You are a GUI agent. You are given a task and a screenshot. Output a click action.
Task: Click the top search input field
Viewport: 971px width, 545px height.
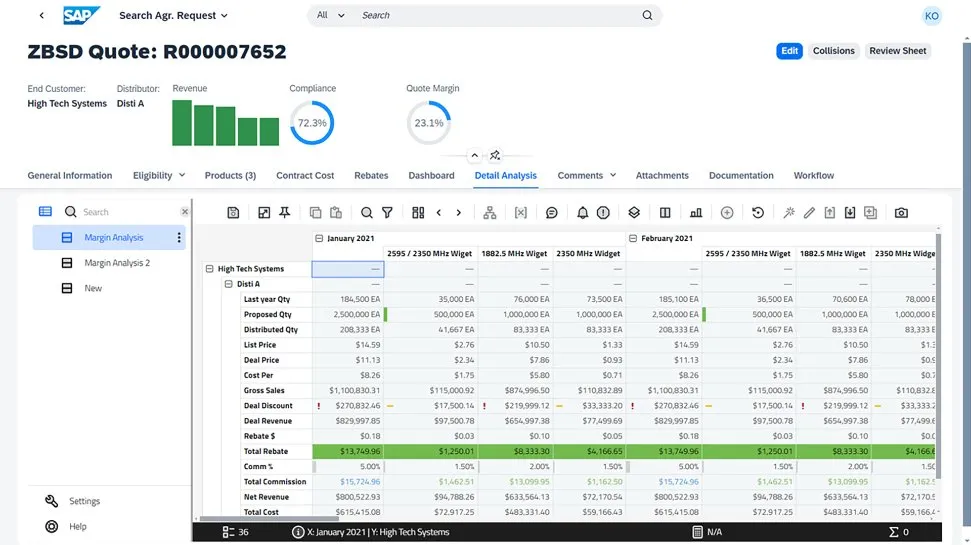[x=495, y=16]
